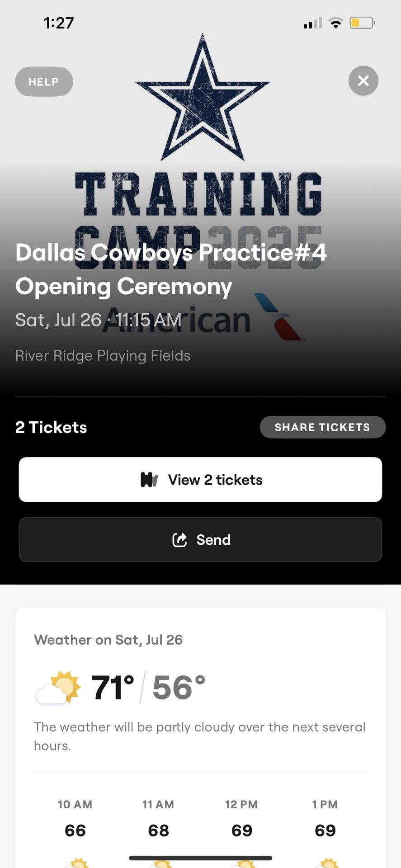401x868 pixels.
Task: Tap the cellular signal bars icon
Action: 312,23
